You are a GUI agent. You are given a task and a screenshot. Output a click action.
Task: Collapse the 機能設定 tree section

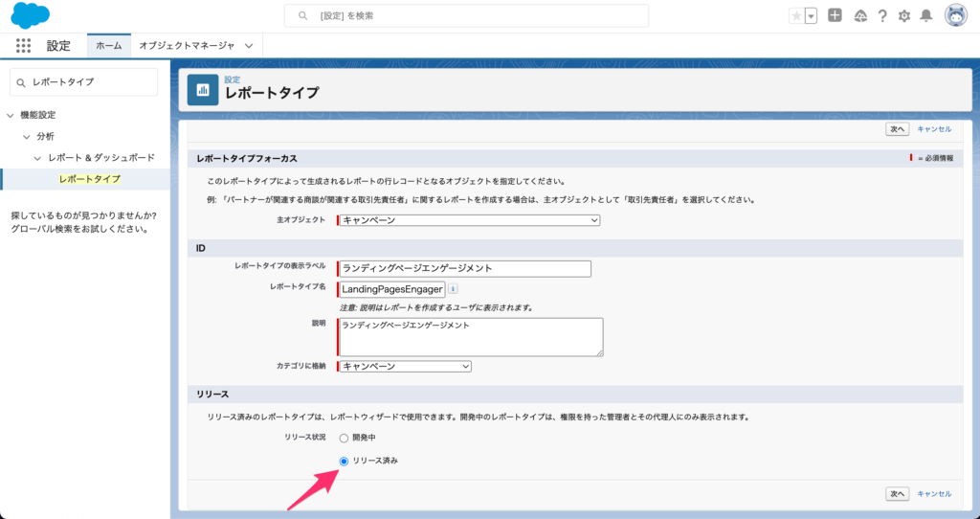click(11, 115)
